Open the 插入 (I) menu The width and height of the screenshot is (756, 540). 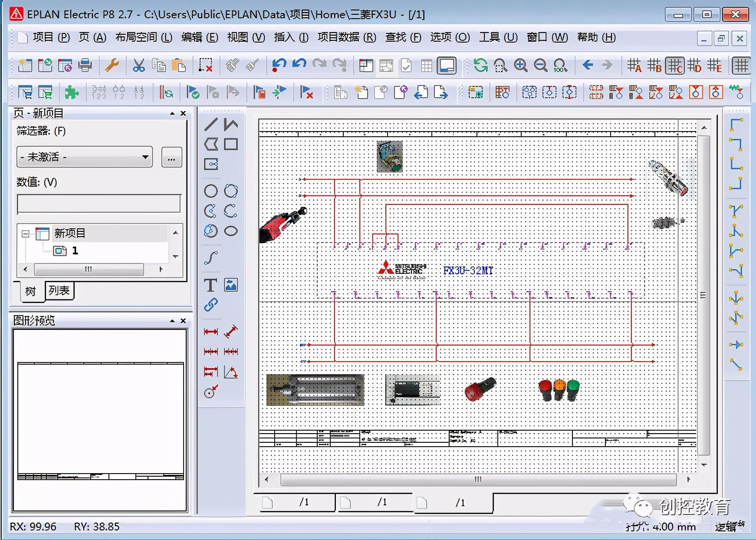291,37
